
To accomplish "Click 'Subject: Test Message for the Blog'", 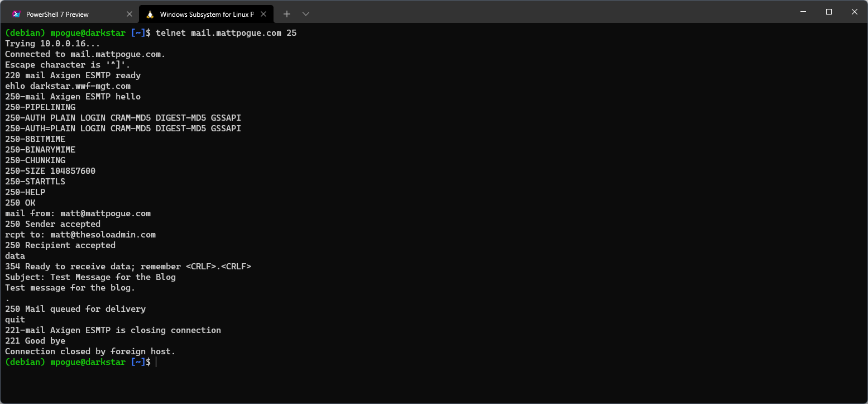I will click(x=90, y=277).
